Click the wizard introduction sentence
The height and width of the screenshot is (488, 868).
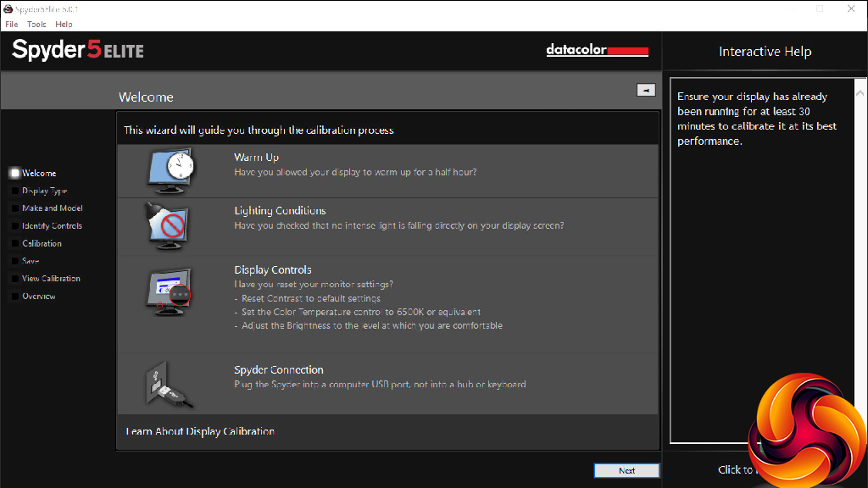point(259,130)
